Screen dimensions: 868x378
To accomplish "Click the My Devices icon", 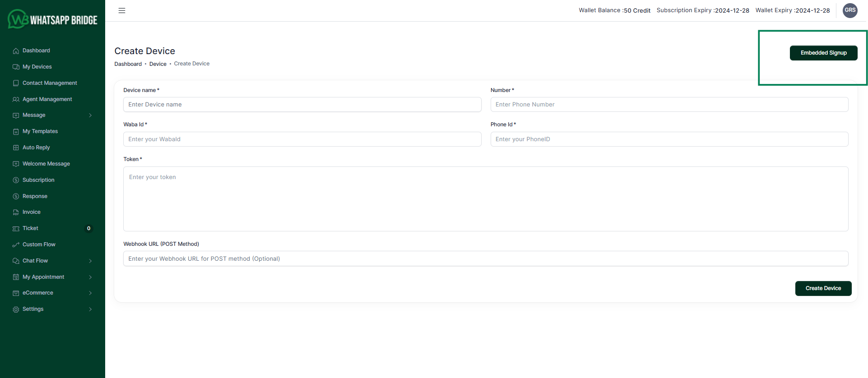I will point(16,67).
